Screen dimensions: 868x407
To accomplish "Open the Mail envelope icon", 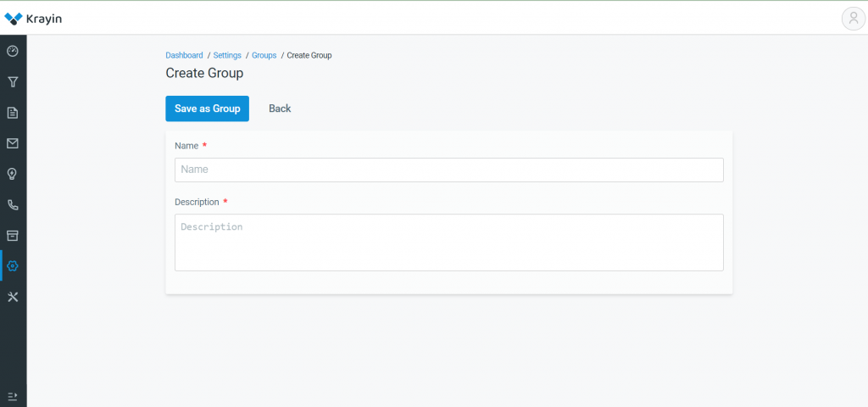I will click(x=13, y=143).
